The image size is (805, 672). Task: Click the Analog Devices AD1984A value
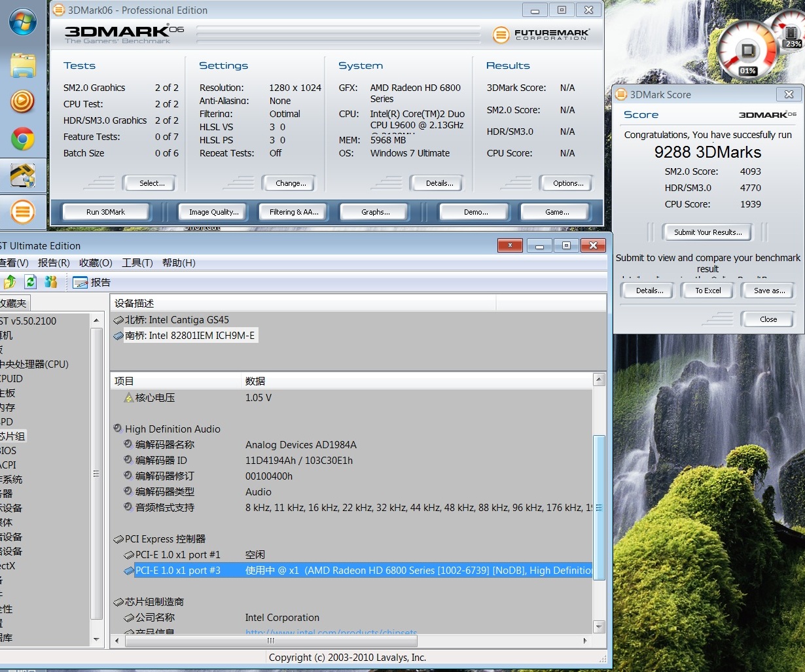coord(301,445)
